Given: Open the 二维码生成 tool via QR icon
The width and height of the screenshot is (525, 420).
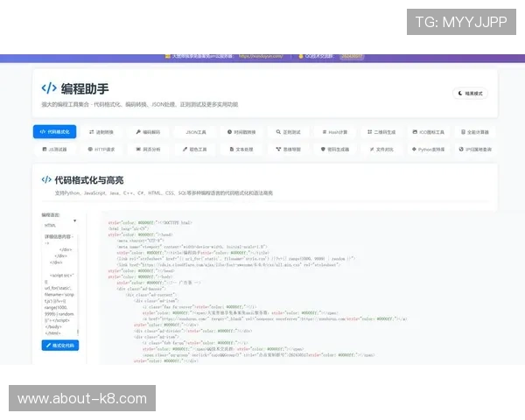Looking at the screenshot, I should [x=381, y=132].
